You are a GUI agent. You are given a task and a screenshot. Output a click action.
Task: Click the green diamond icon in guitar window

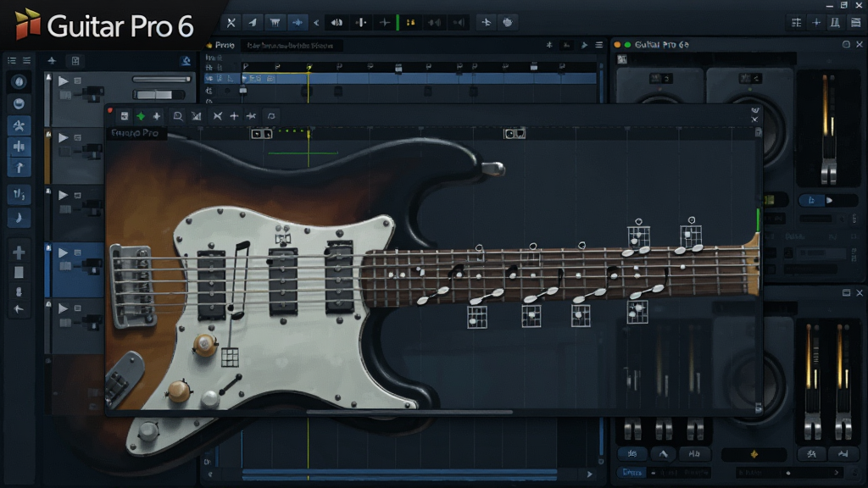pyautogui.click(x=141, y=116)
